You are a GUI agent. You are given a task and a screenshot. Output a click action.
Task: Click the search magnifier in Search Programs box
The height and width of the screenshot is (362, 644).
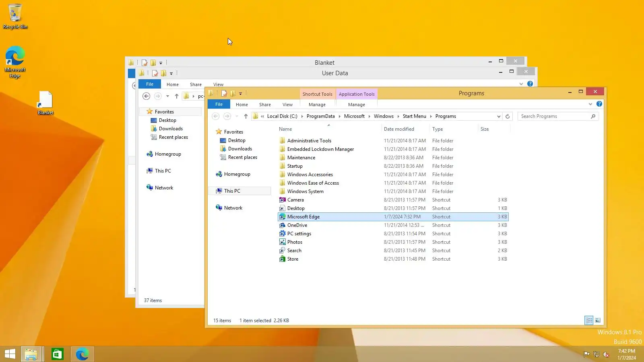click(x=593, y=116)
